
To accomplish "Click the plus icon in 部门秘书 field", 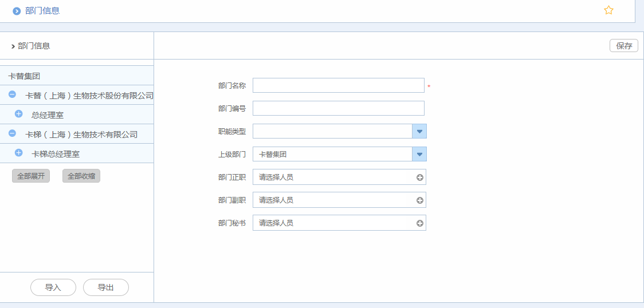I will pyautogui.click(x=420, y=223).
